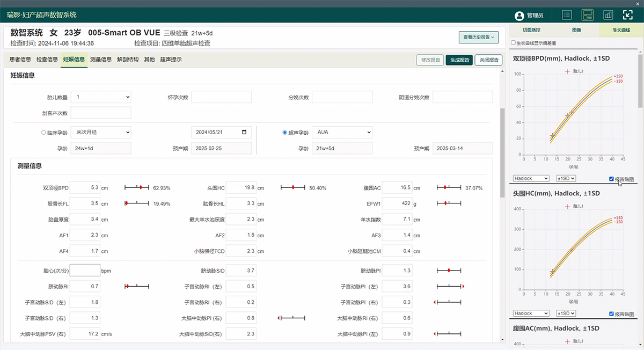Screen dimensions: 644x350
Task: Switch to the 测量信息 tab
Action: (x=101, y=60)
